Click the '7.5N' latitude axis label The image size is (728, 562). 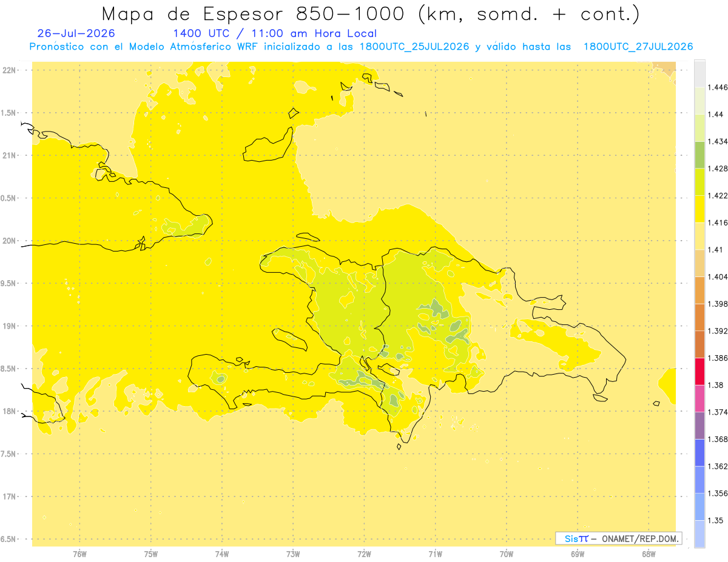pyautogui.click(x=9, y=454)
